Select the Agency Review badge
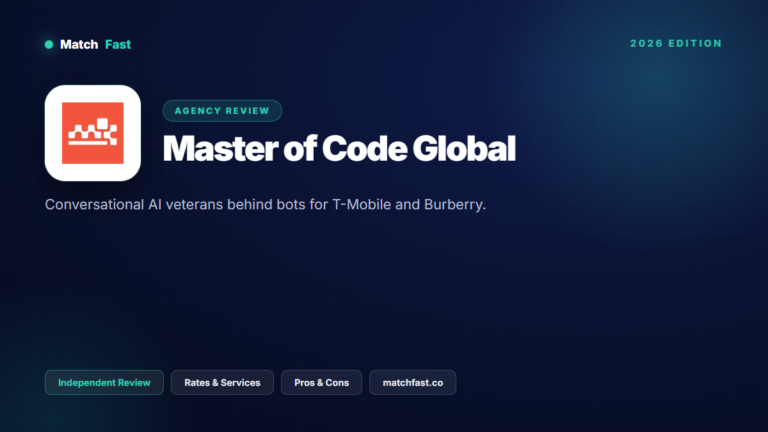 pyautogui.click(x=222, y=111)
